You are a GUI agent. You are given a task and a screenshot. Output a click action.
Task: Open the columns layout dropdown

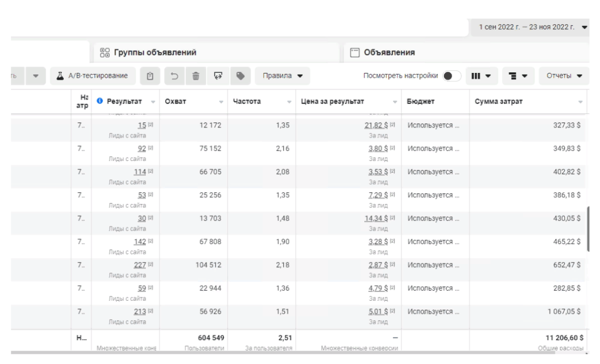click(481, 76)
